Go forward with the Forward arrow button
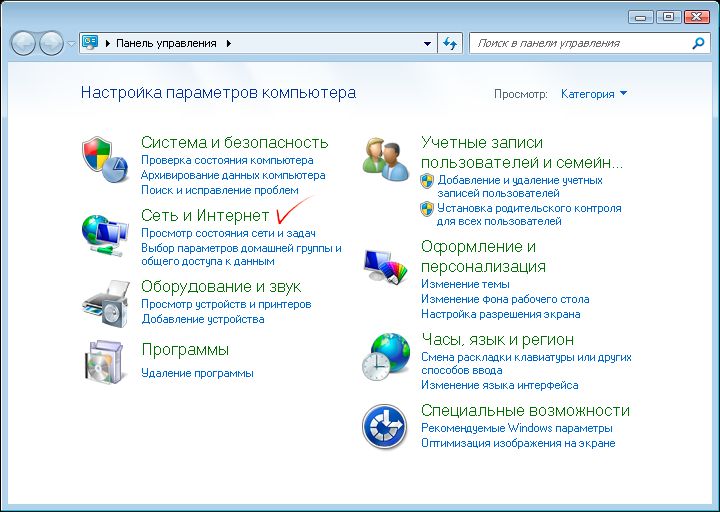 [x=51, y=44]
